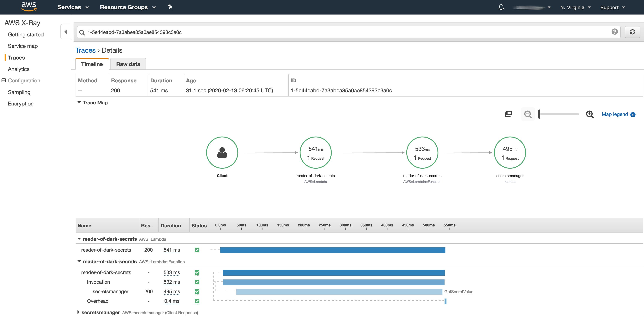Zoom out the trace map

pos(528,114)
